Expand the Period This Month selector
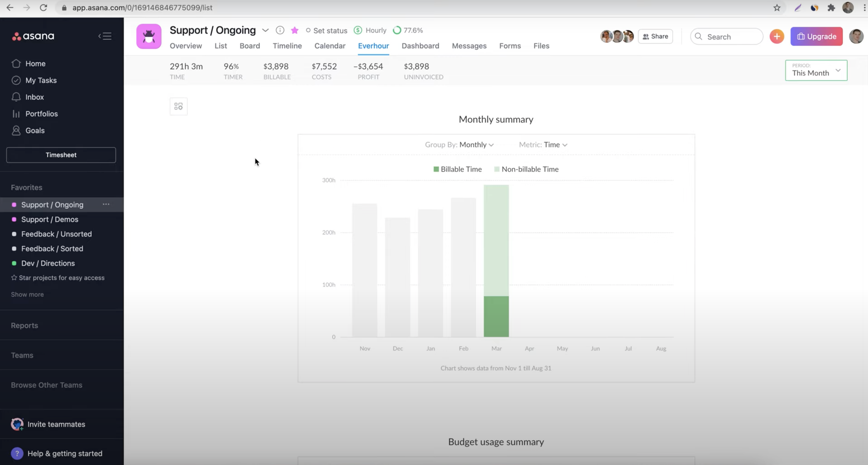 click(x=816, y=70)
